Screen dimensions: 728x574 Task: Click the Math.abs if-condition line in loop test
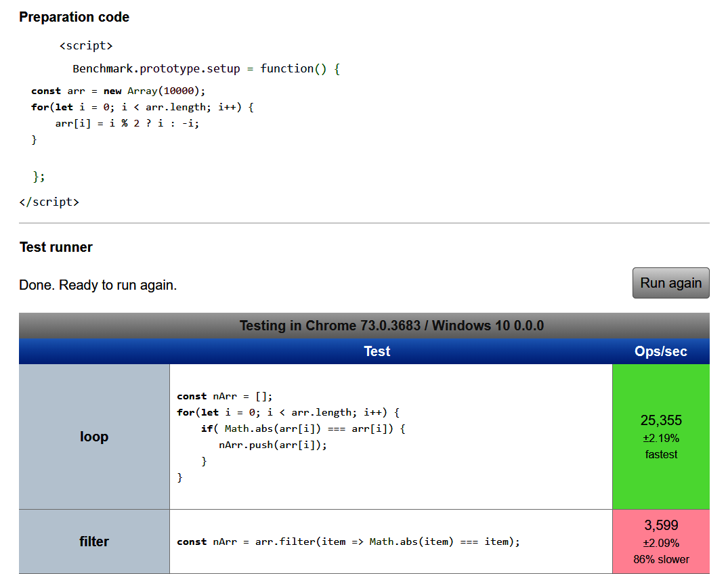pos(303,428)
